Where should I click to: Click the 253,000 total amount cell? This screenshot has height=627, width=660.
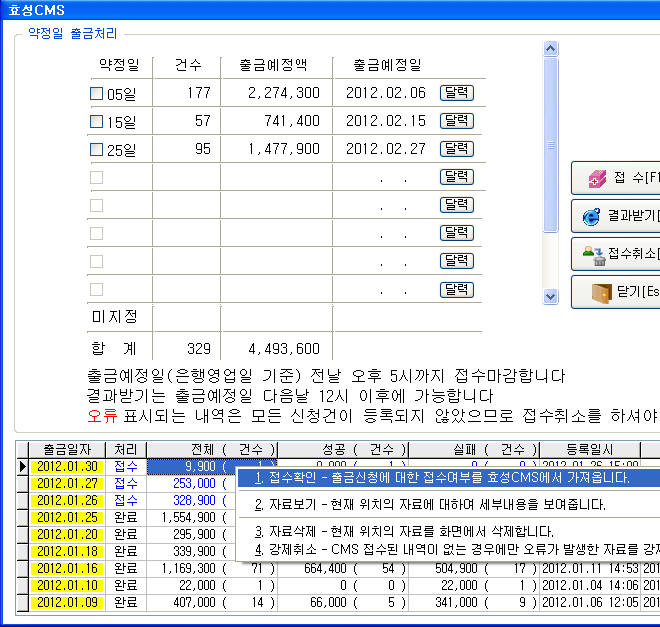point(194,484)
